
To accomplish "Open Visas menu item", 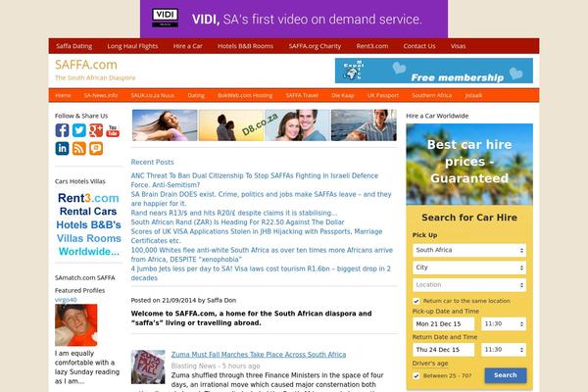I will [x=458, y=46].
